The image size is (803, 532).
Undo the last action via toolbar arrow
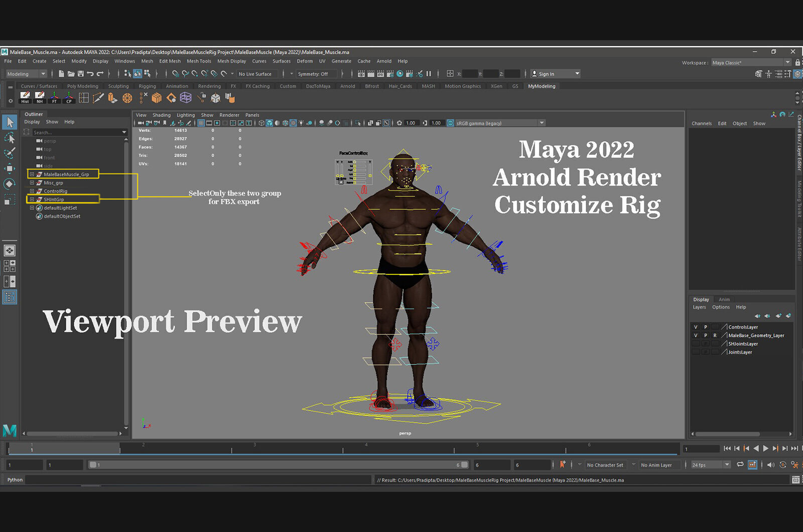coord(90,74)
